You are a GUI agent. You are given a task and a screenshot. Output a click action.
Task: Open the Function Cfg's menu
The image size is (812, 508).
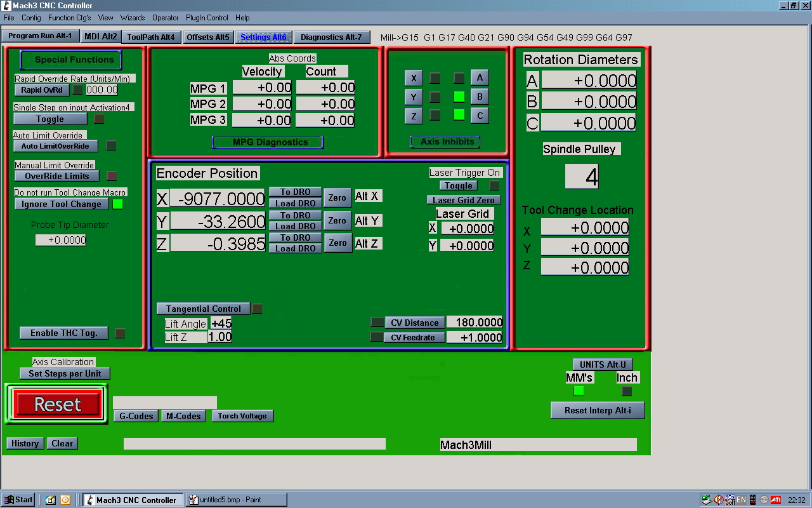(x=69, y=18)
